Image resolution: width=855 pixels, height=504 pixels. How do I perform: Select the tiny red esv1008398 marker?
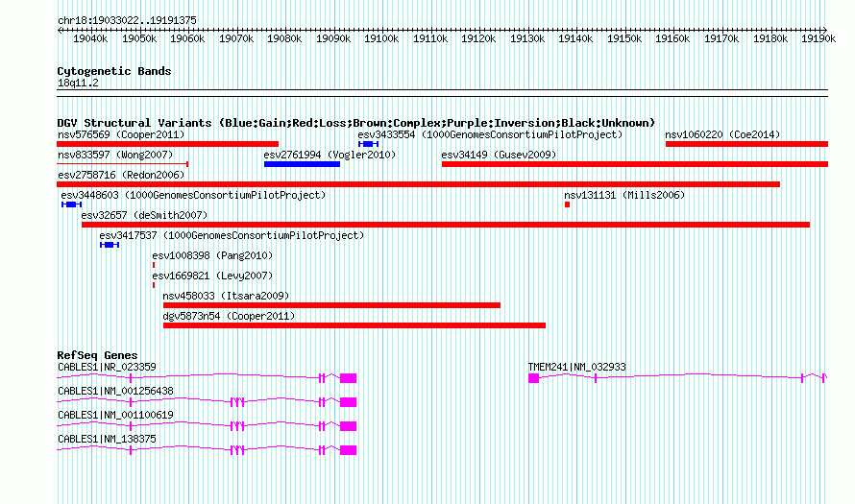tap(154, 265)
